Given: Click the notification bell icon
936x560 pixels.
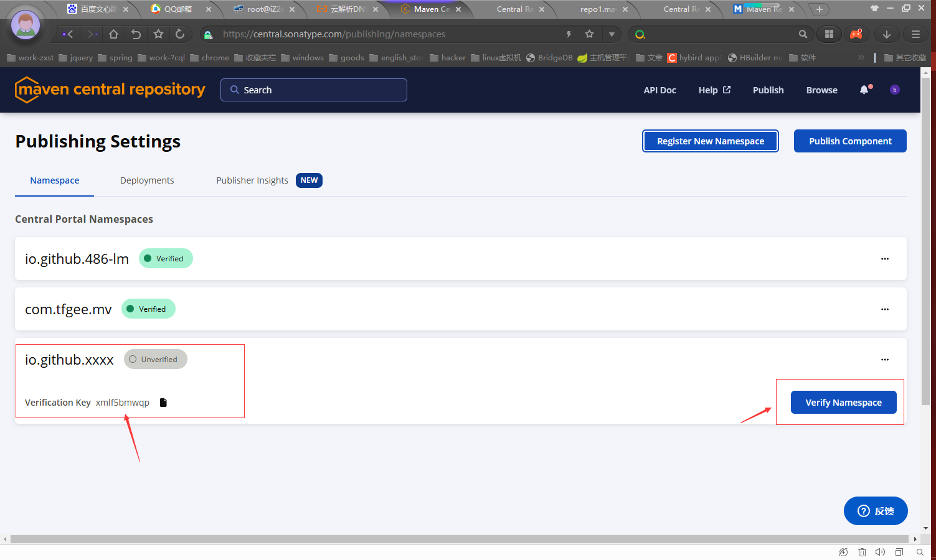Looking at the screenshot, I should (x=864, y=90).
